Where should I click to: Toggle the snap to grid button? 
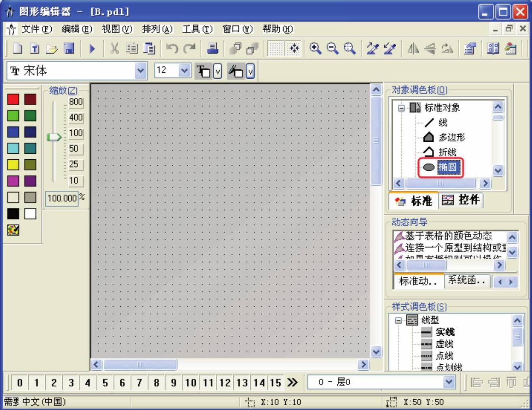294,48
